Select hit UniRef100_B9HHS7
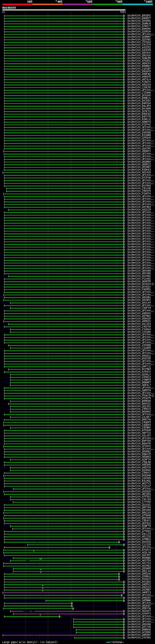Image resolution: width=155 pixels, height=644 pixels. tap(139, 18)
